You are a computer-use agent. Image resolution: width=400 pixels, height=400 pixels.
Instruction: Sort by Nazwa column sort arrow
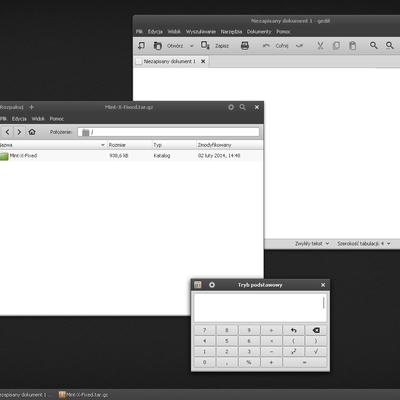point(103,145)
